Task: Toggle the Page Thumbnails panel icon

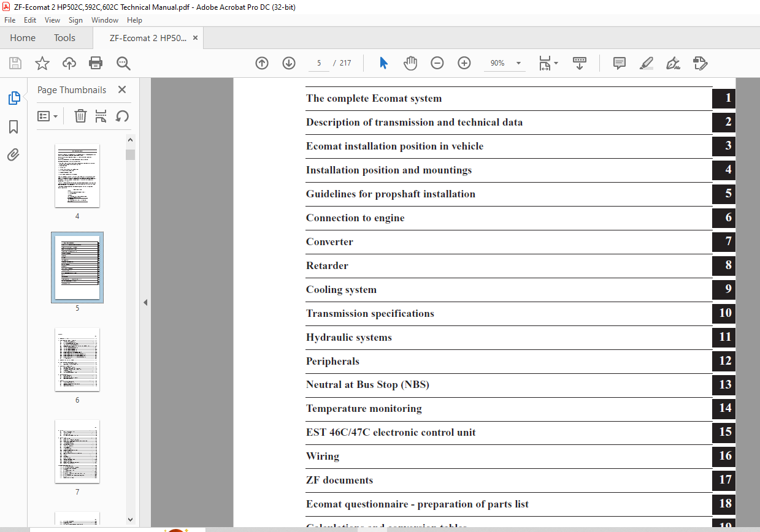Action: [x=13, y=98]
